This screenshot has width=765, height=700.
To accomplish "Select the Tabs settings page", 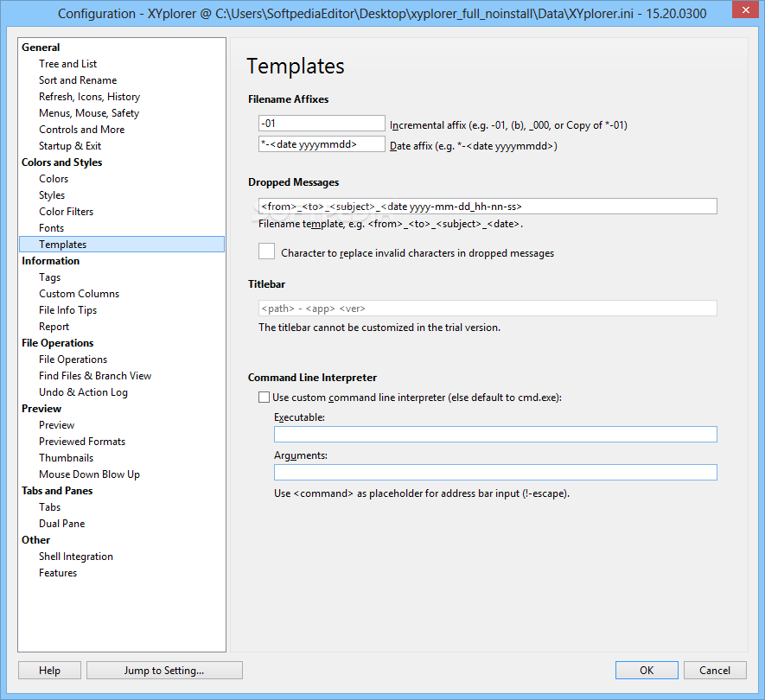I will [50, 507].
